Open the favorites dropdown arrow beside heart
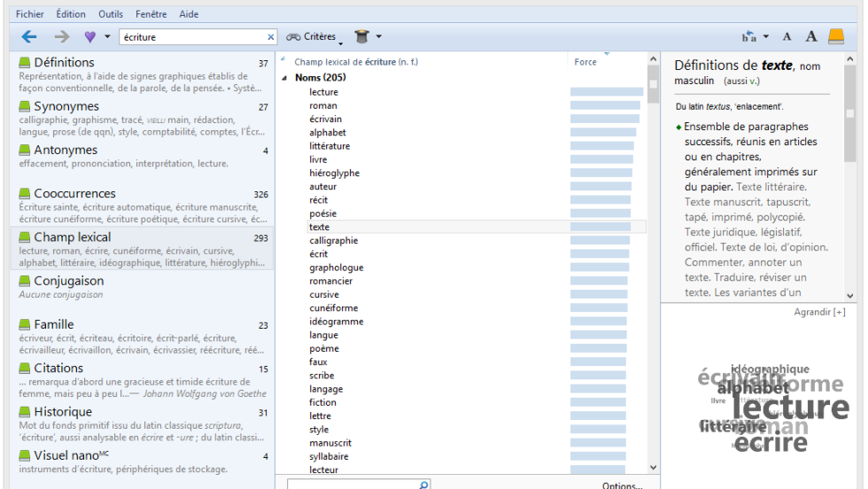This screenshot has height=489, width=868. click(107, 37)
